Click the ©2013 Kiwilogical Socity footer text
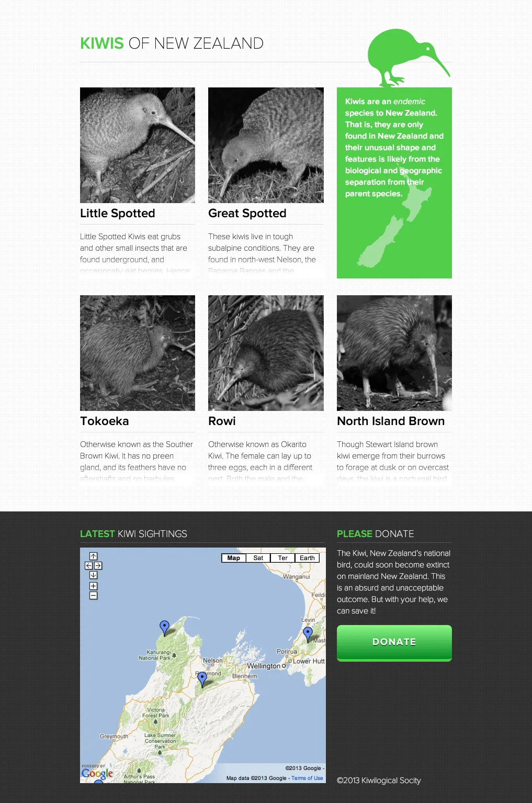This screenshot has width=532, height=803. click(x=379, y=780)
